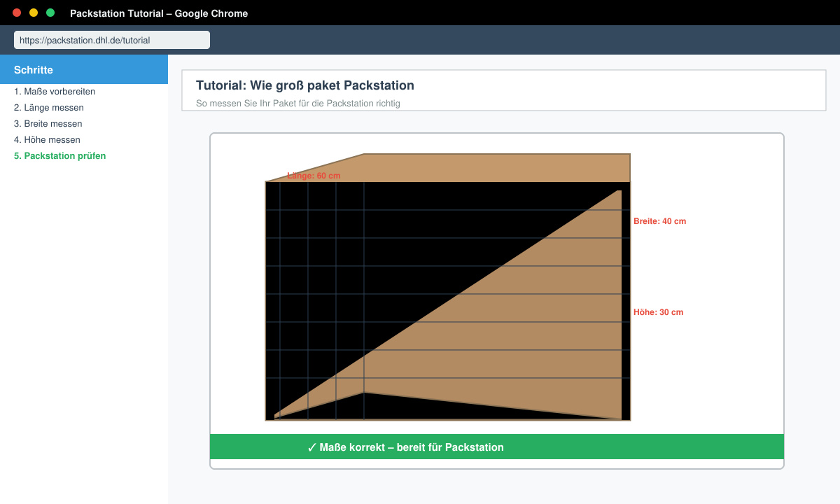
Task: Go to step 2 Länge messen
Action: tap(49, 108)
